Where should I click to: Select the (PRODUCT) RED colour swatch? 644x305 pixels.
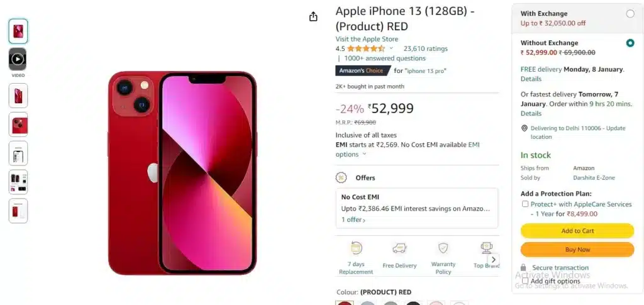[344, 303]
